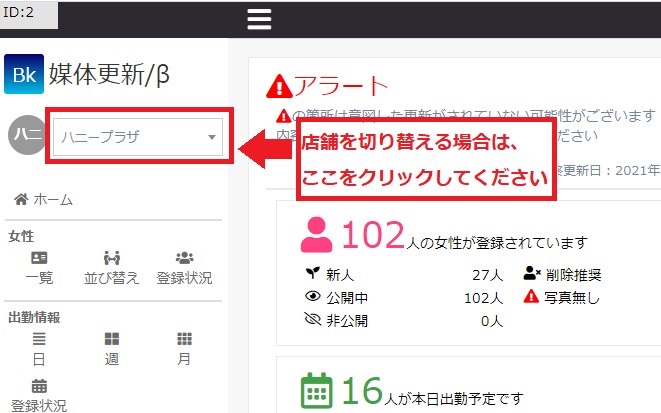Go to ホーム in the sidebar

click(x=43, y=199)
